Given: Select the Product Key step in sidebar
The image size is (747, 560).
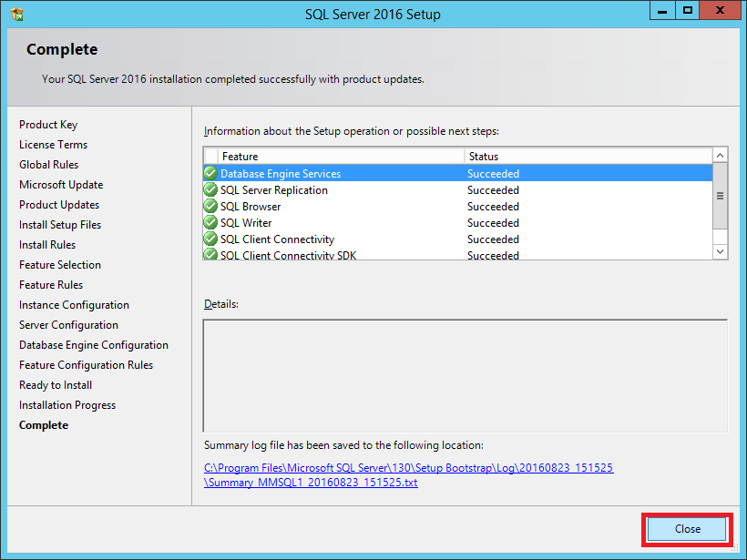Looking at the screenshot, I should 48,125.
